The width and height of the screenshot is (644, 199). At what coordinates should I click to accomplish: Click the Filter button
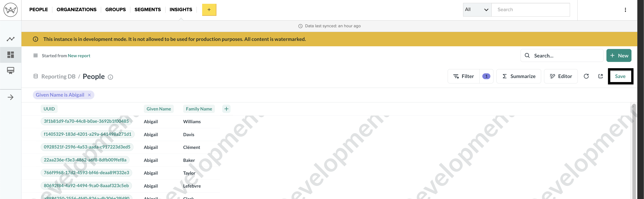point(464,76)
